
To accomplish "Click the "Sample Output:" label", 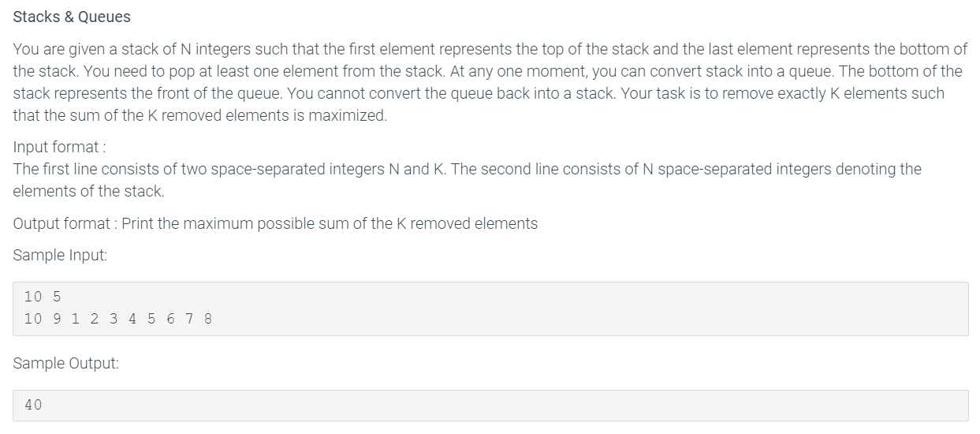I will coord(66,364).
